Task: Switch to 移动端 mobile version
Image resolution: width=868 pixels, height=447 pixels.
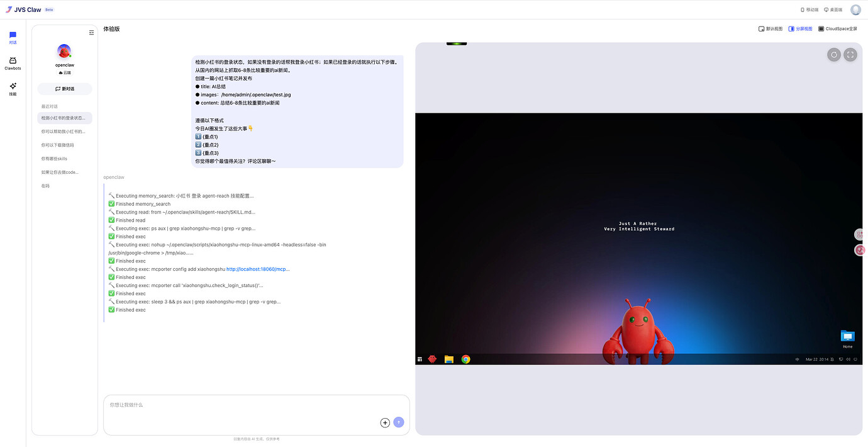Action: (x=810, y=10)
